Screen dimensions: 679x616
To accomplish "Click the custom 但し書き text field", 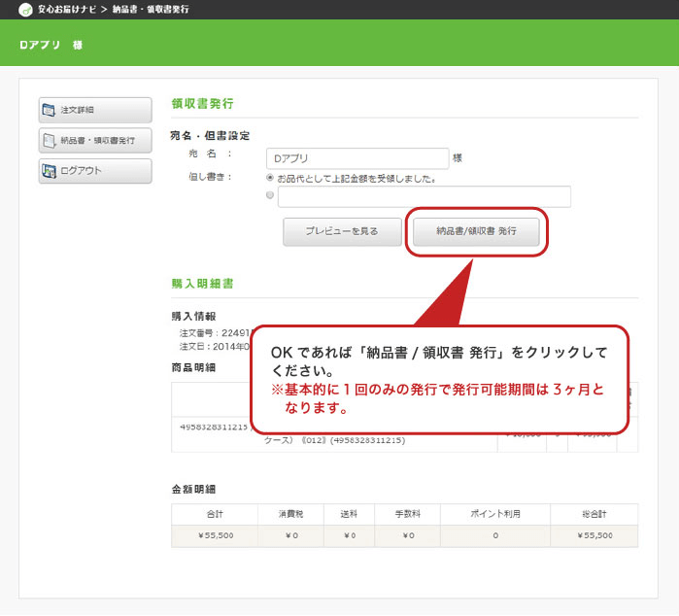I will tap(424, 196).
